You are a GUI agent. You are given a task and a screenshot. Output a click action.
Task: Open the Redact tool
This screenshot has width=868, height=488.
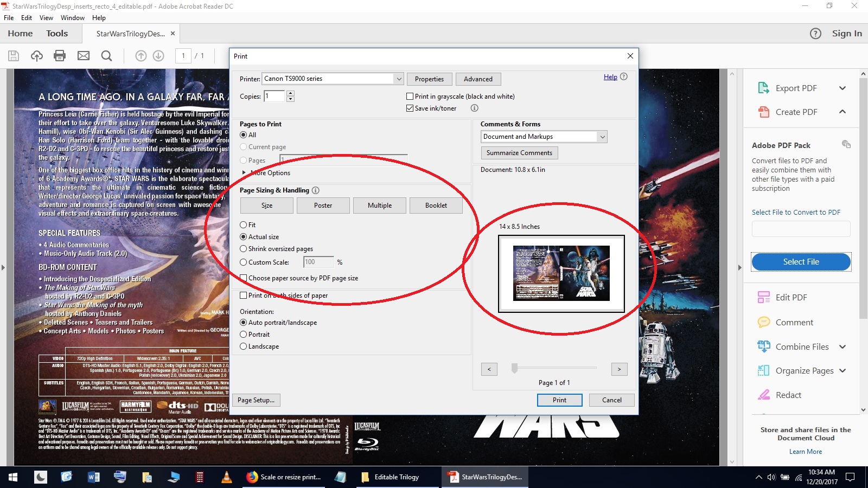779,395
